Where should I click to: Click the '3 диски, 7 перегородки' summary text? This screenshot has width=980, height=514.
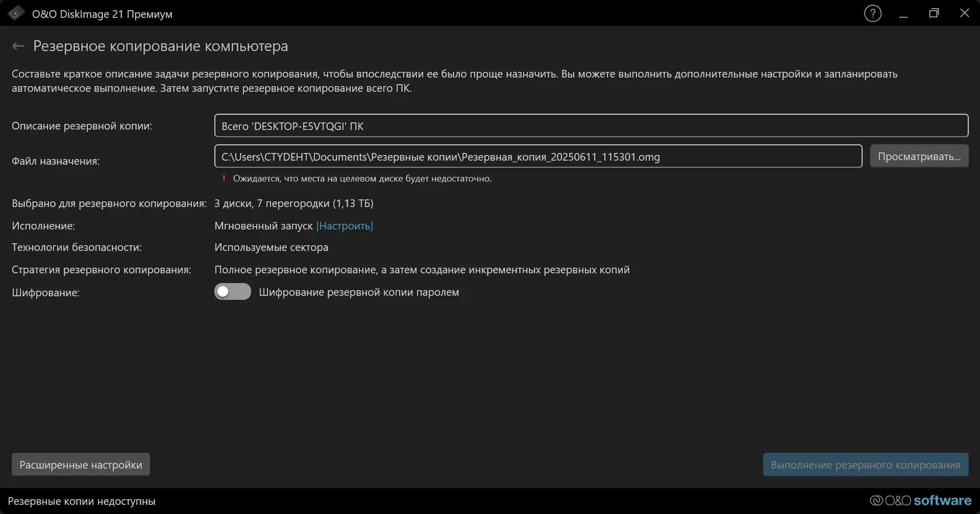(x=293, y=203)
